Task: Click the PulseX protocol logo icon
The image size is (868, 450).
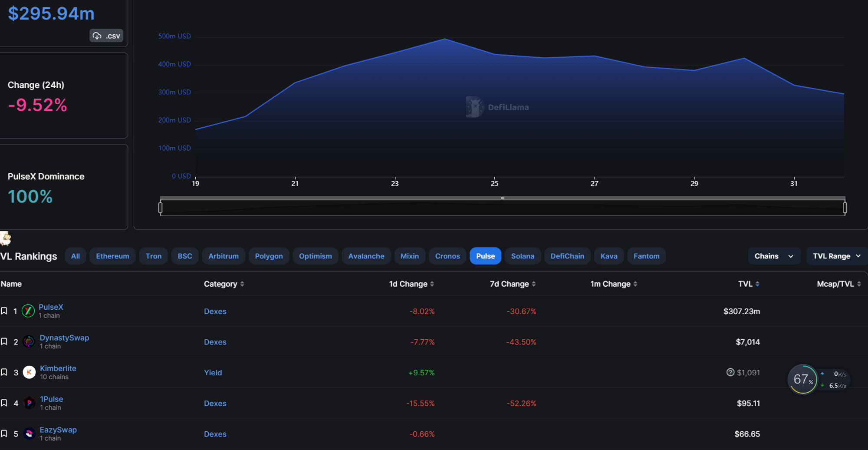Action: [x=28, y=311]
